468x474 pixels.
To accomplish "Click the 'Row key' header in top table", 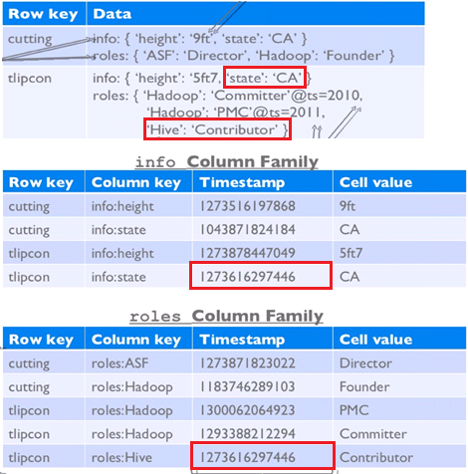I will 43,14.
